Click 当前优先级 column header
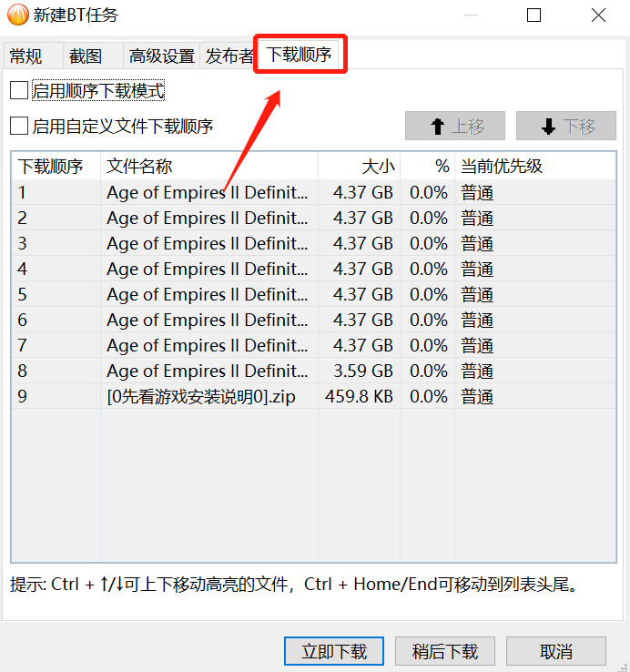Viewport: 630px width, 672px height. tap(535, 166)
